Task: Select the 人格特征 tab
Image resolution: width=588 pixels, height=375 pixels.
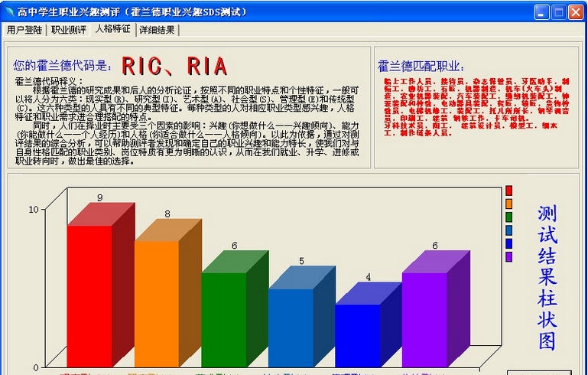Action: [113, 29]
